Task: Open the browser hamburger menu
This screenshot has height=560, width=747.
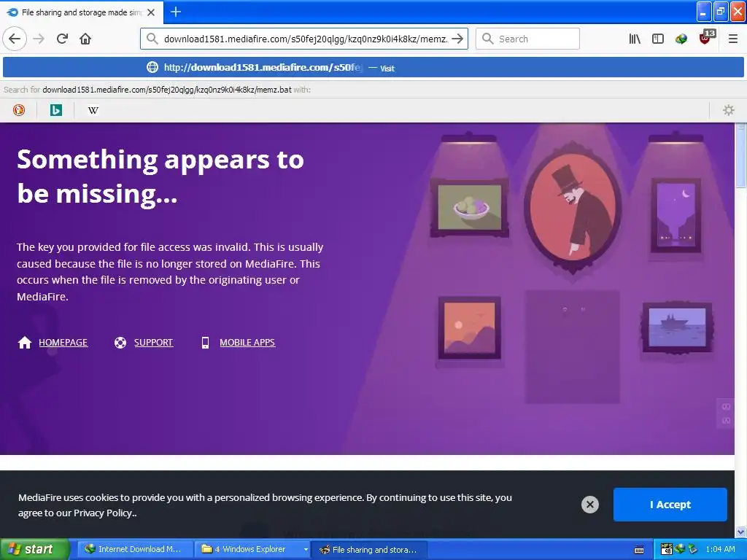Action: (732, 39)
